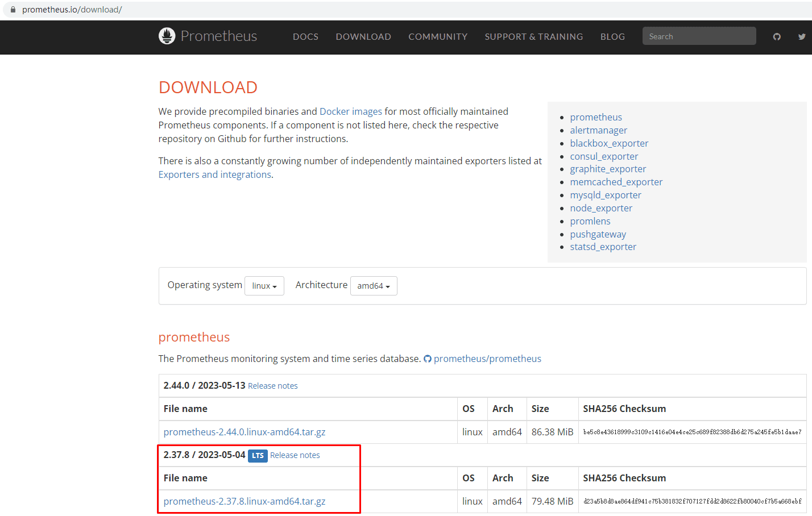
Task: Jump to memcached_exporter section
Action: coord(616,182)
